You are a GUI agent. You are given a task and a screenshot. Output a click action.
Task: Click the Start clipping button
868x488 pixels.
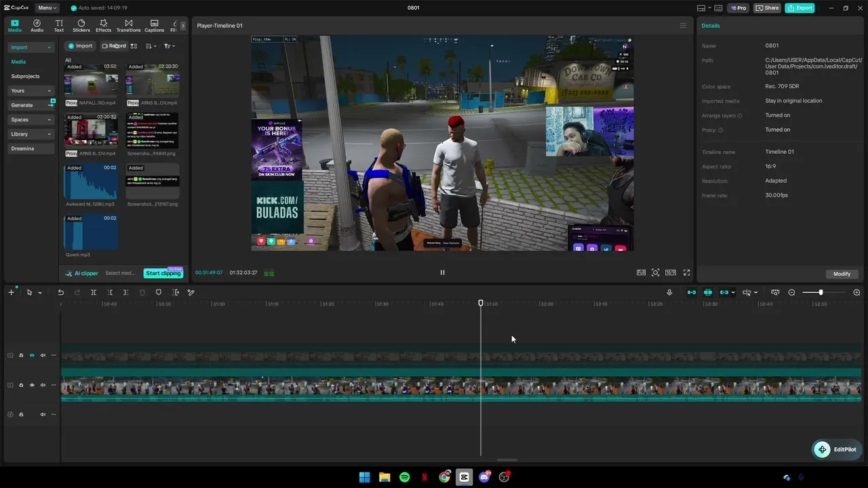tap(163, 273)
